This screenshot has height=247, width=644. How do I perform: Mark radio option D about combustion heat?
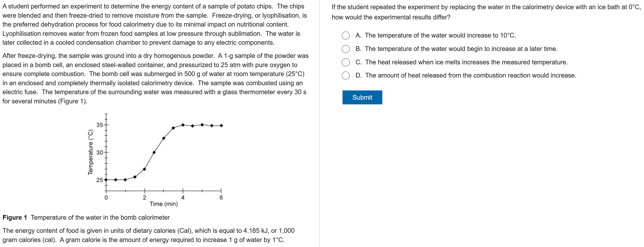click(346, 76)
